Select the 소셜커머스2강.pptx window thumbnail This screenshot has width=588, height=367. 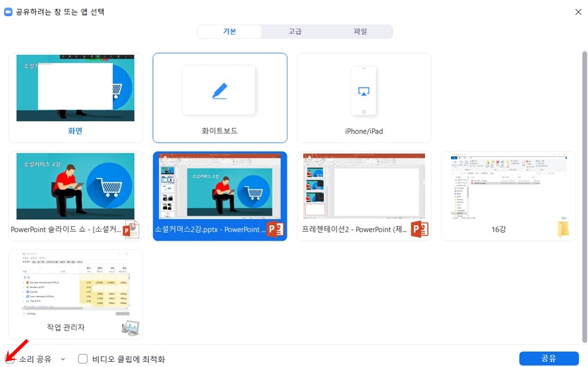click(220, 187)
